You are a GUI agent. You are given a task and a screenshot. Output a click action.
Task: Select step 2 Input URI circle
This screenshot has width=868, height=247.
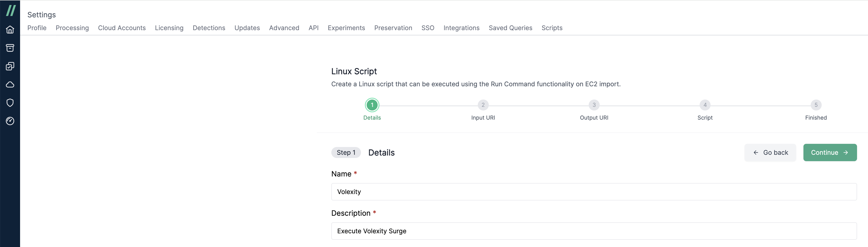483,105
